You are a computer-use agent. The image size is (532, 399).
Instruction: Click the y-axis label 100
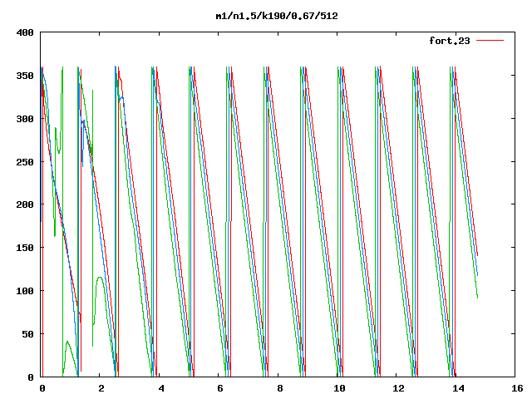point(25,290)
